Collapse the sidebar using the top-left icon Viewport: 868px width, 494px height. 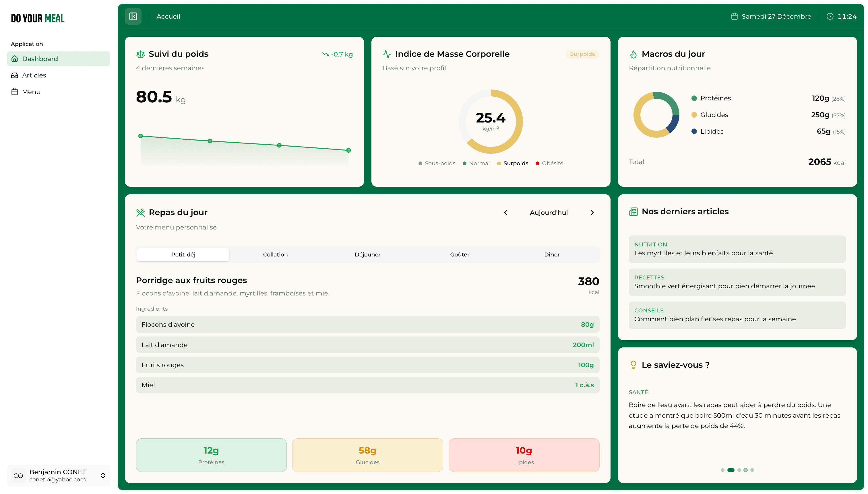[133, 16]
